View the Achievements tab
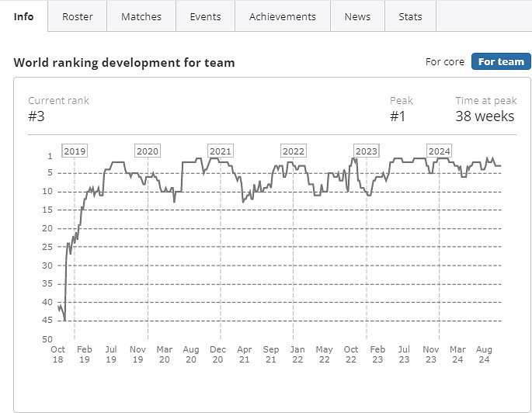 pos(283,16)
